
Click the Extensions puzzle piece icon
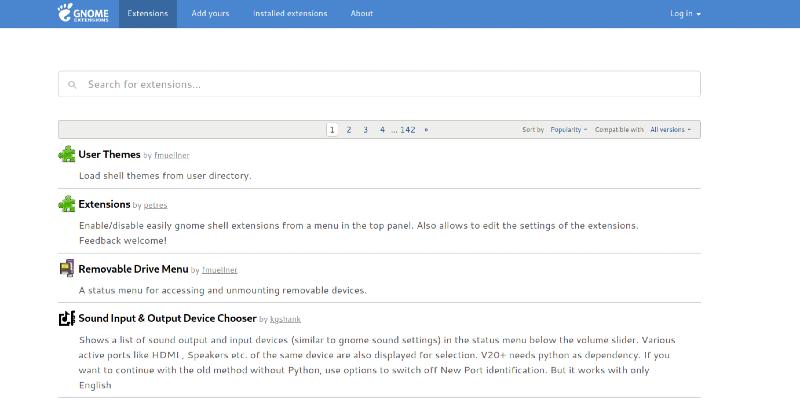click(x=66, y=204)
